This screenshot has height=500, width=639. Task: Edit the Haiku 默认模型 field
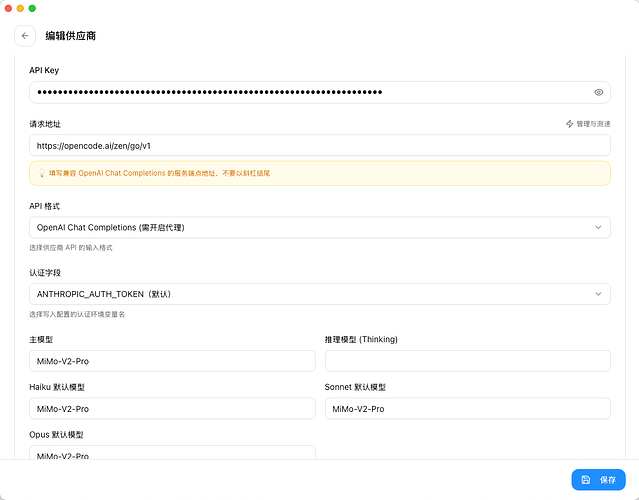172,409
